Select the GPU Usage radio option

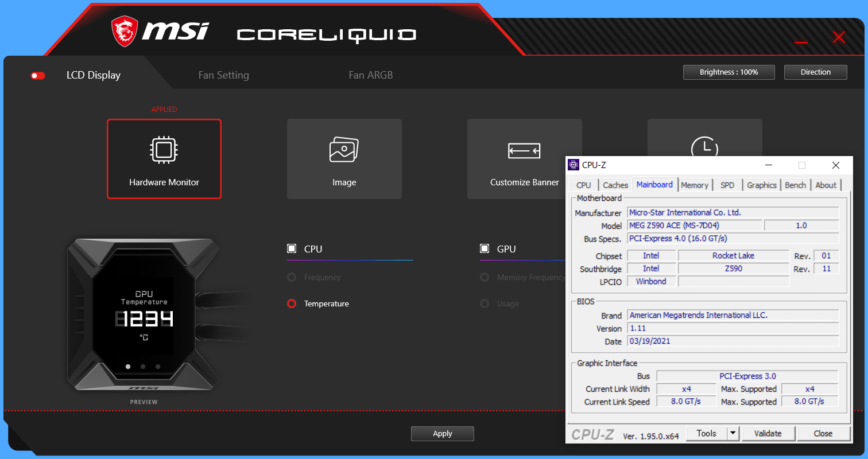point(485,304)
